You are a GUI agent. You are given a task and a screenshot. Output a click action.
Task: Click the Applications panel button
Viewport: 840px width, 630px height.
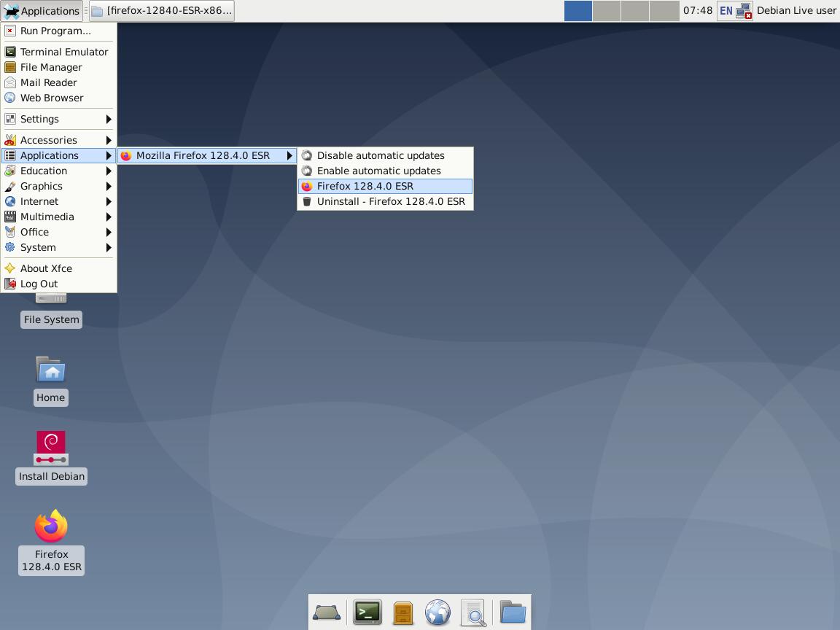click(x=42, y=11)
